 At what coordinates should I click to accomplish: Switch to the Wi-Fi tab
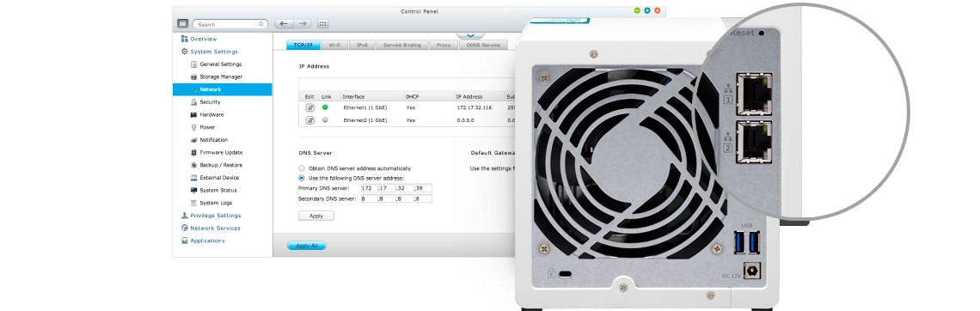pos(335,45)
